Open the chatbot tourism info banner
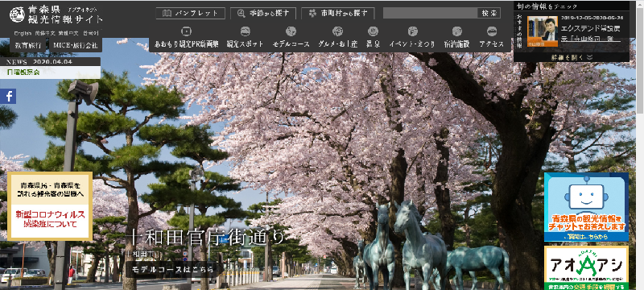The image size is (644, 290). pos(586,206)
